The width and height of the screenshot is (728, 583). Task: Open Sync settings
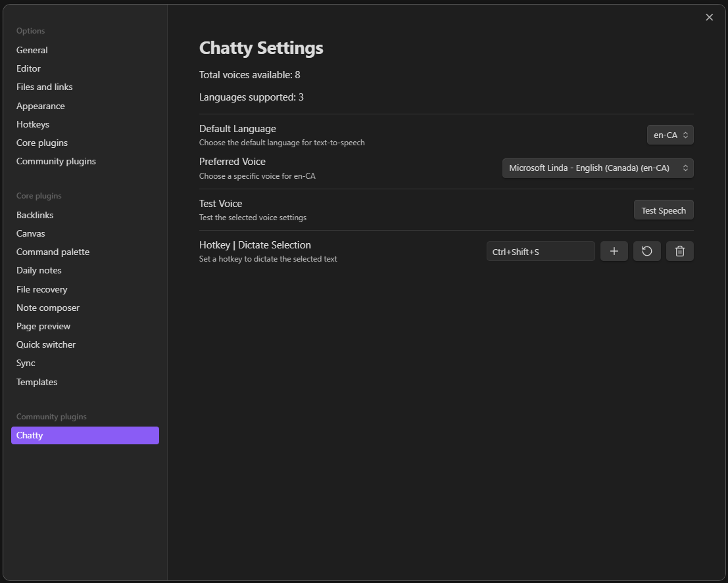85,363
